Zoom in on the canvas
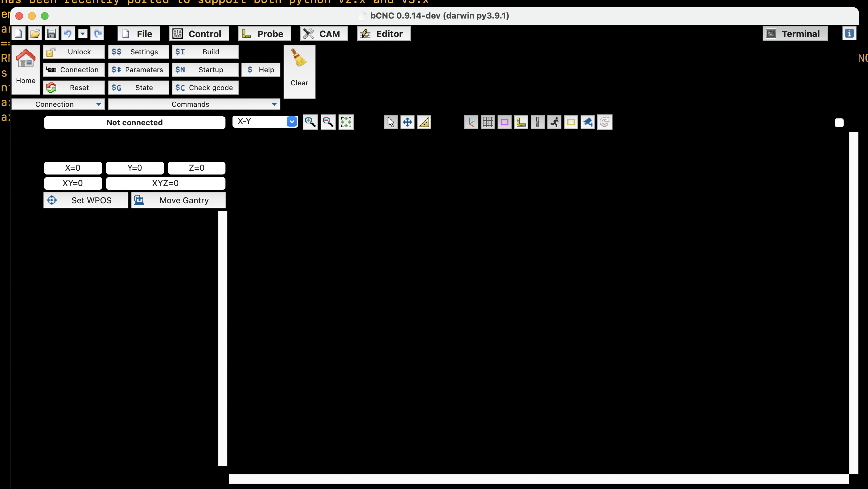This screenshot has width=868, height=489. (310, 122)
